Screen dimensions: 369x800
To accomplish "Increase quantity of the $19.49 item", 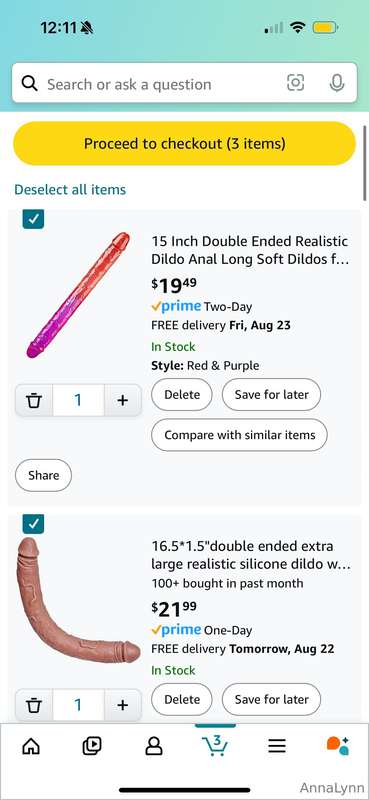I will pyautogui.click(x=122, y=400).
